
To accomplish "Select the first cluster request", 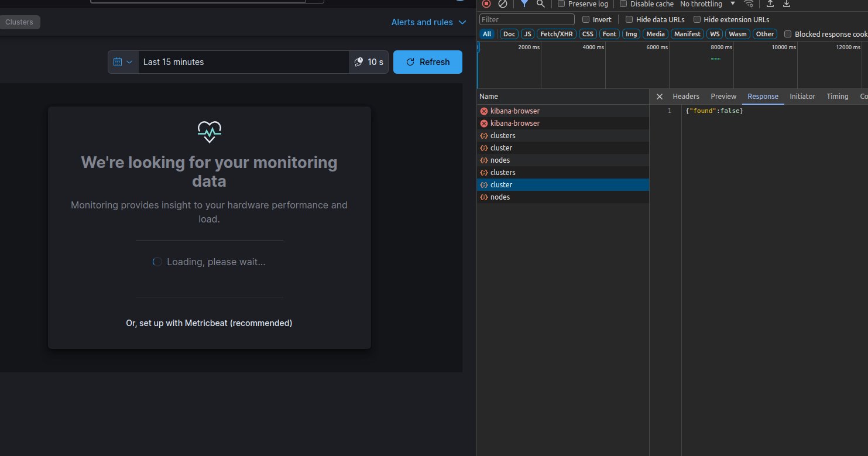I will click(x=563, y=148).
